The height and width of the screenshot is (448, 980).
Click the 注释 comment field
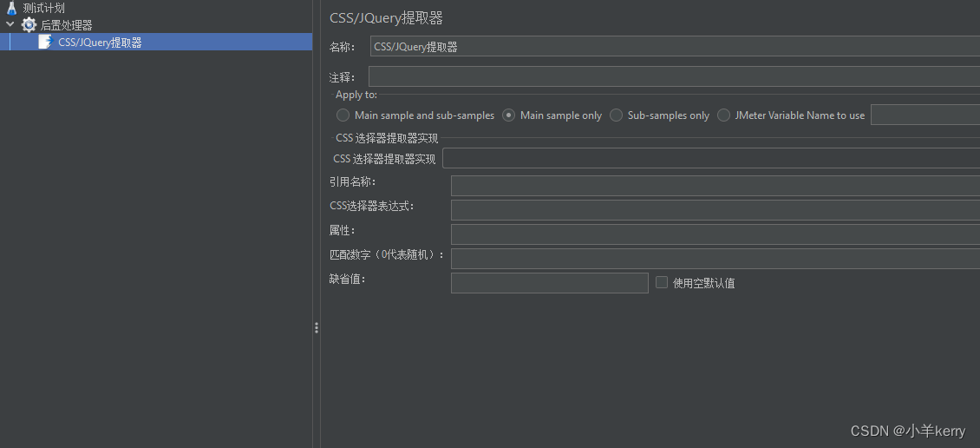[675, 76]
